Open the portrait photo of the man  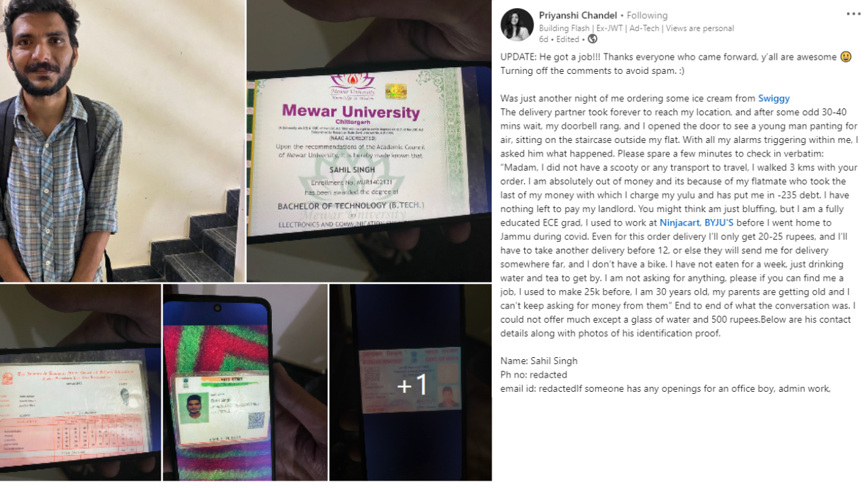click(x=122, y=140)
